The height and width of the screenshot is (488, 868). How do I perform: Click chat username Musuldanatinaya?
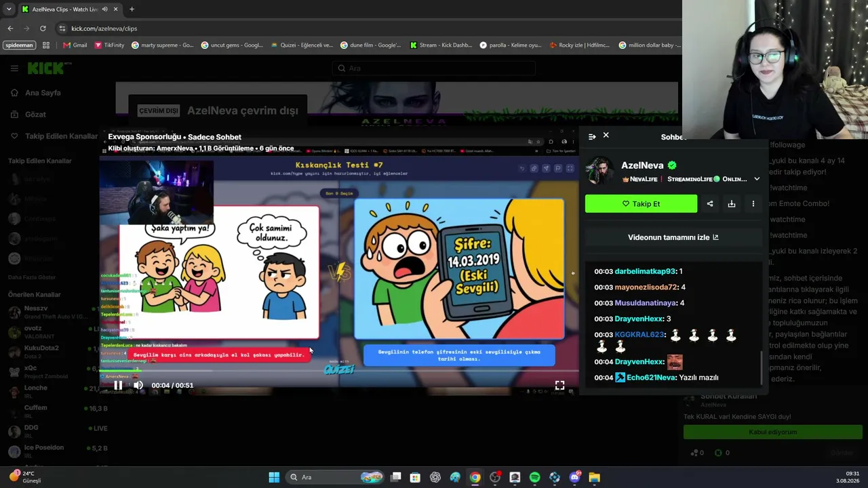[x=646, y=303]
